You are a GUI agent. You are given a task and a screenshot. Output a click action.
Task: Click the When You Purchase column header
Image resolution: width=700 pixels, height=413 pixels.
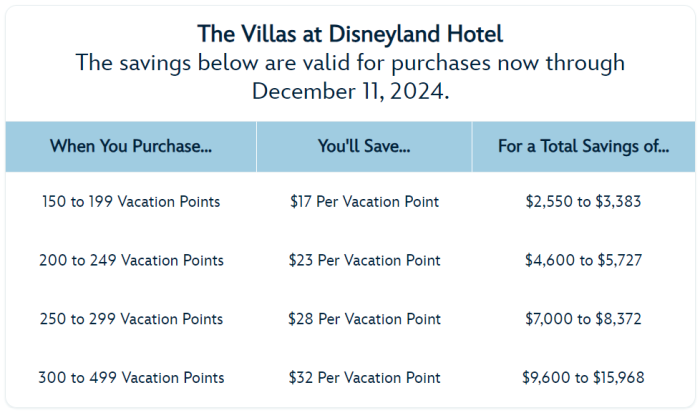(131, 146)
